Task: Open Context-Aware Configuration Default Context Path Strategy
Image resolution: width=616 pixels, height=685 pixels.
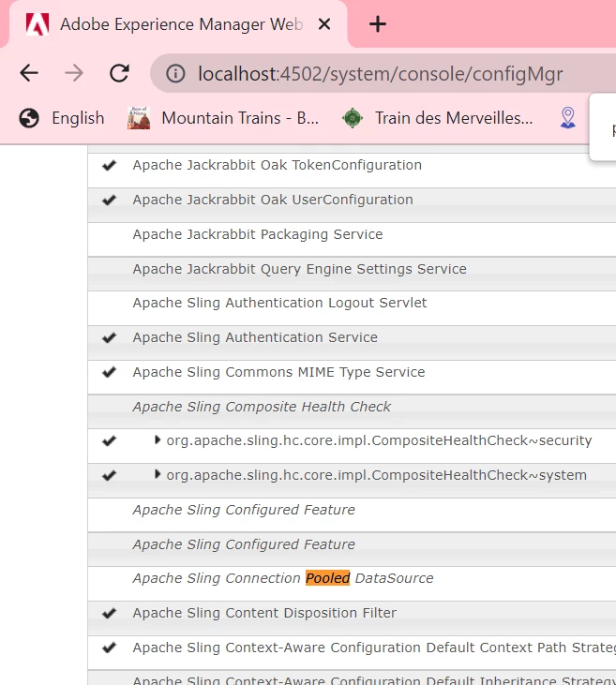Action: [374, 648]
